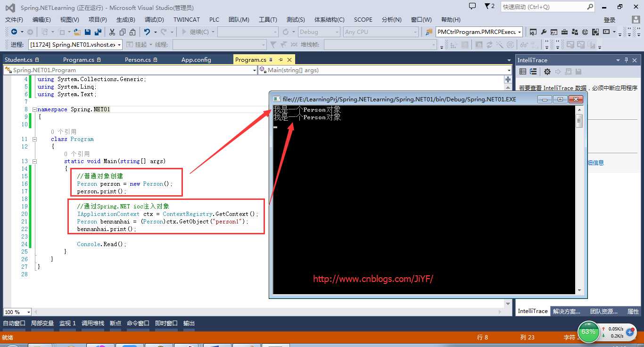Open IntelliTrace settings gear icon
644x347 pixels.
pyautogui.click(x=547, y=72)
